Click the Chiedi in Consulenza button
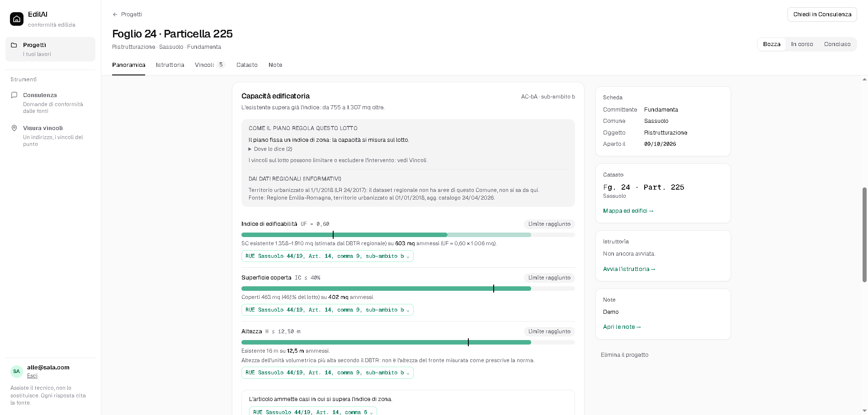The width and height of the screenshot is (868, 415). tap(822, 14)
